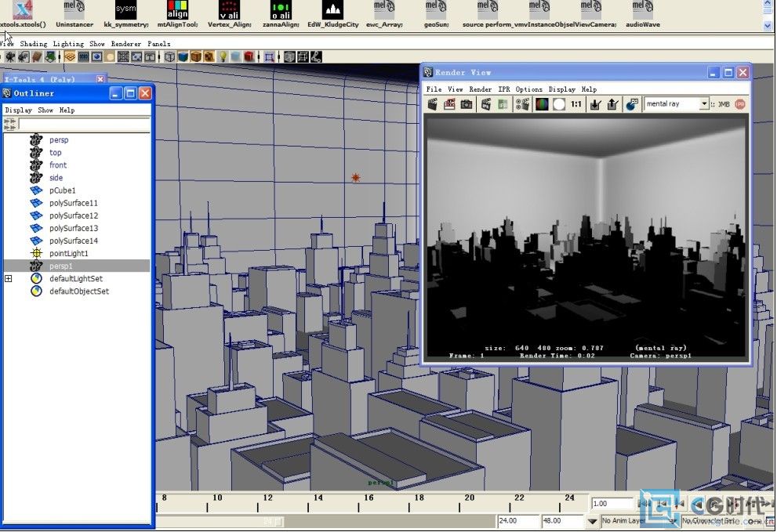Click playback end field showing 24.00
Image resolution: width=777 pixels, height=532 pixels.
pos(517,521)
